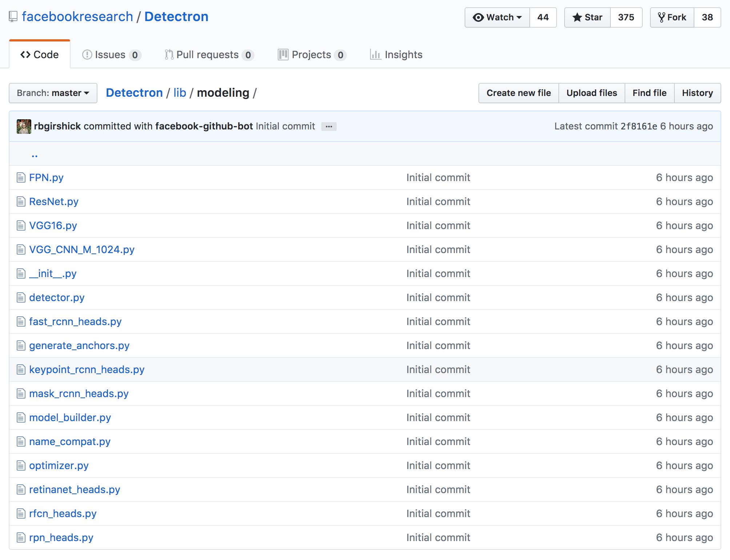Open the History of this folder

click(x=697, y=93)
